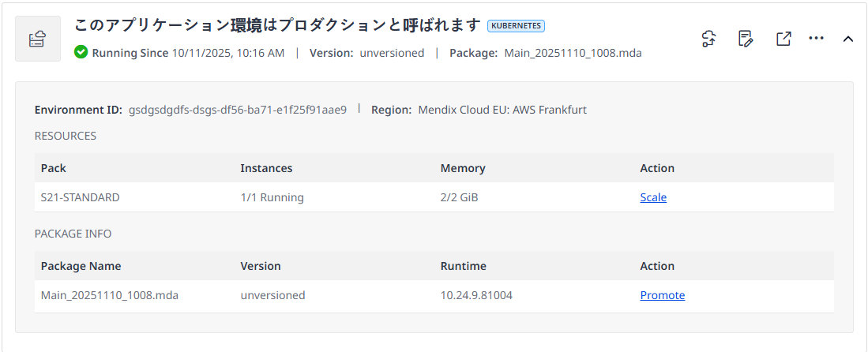Click the header Package value Main_20251110_1008.mda

click(x=573, y=53)
